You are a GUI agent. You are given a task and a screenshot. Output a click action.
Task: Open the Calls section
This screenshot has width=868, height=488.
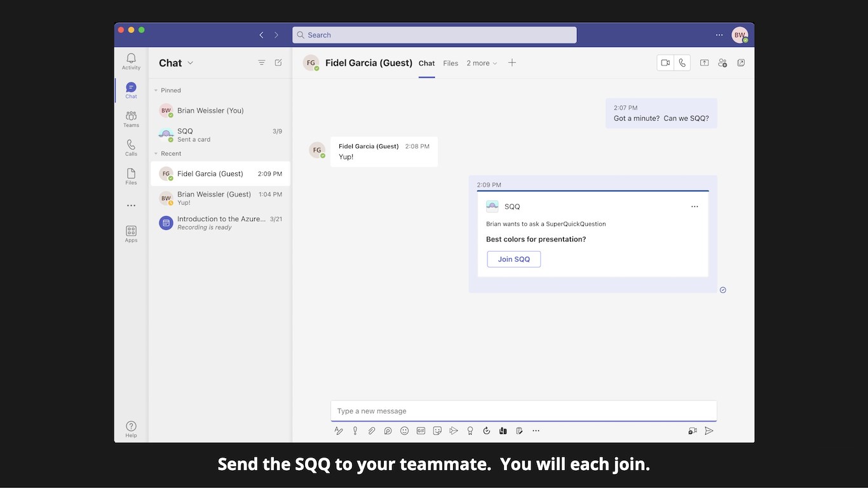point(131,147)
